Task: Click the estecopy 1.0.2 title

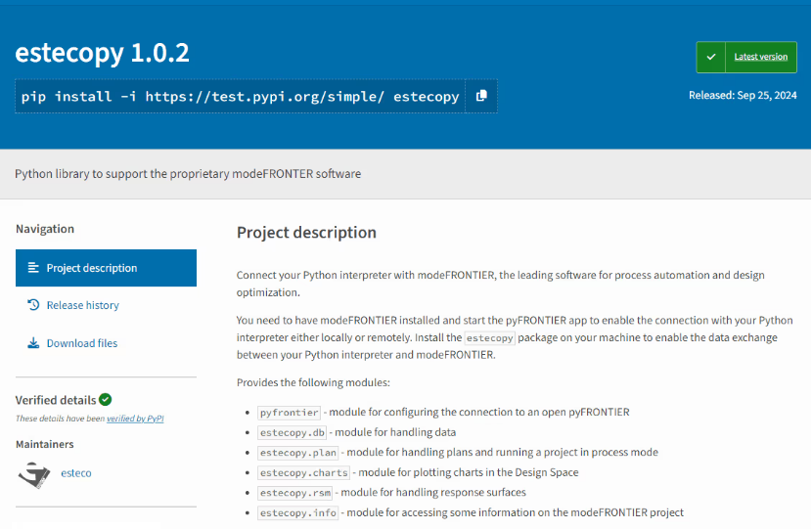Action: pos(102,53)
